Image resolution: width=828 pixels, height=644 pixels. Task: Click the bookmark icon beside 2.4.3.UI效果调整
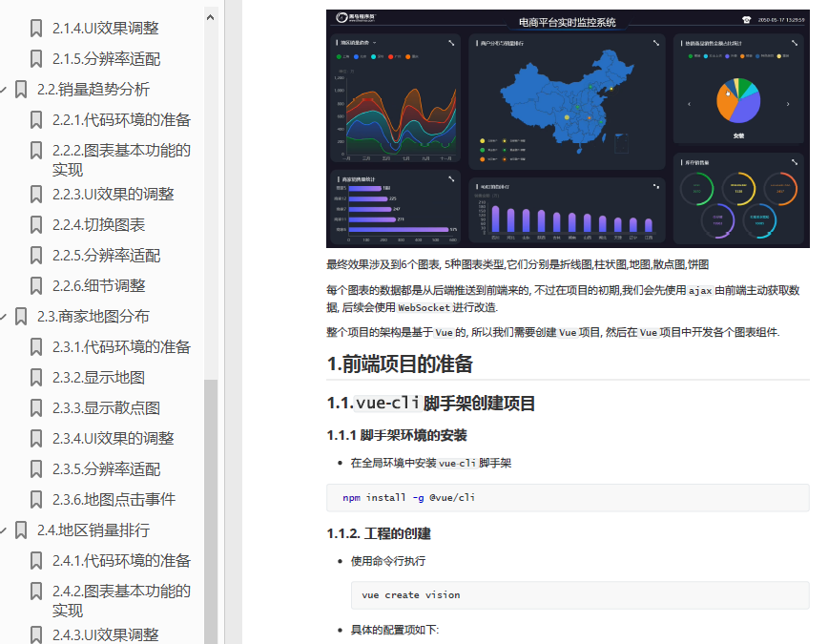(x=36, y=634)
